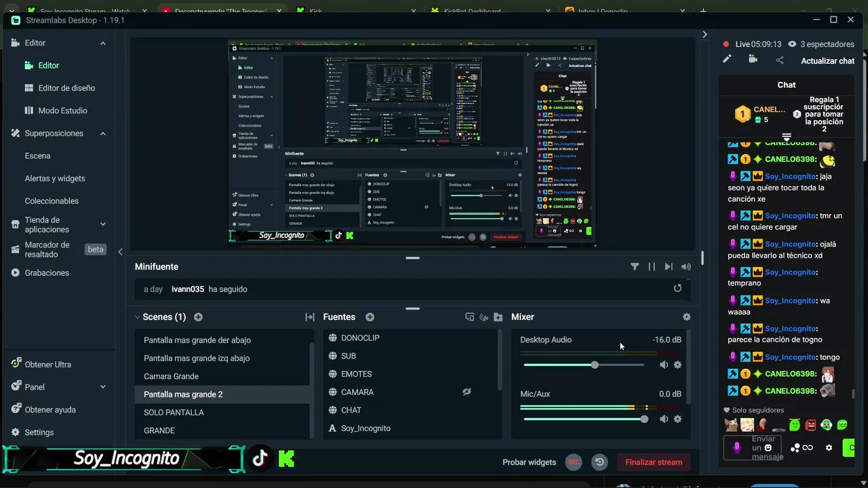Image resolution: width=868 pixels, height=488 pixels.
Task: Click Actualizar chat
Action: [x=827, y=61]
